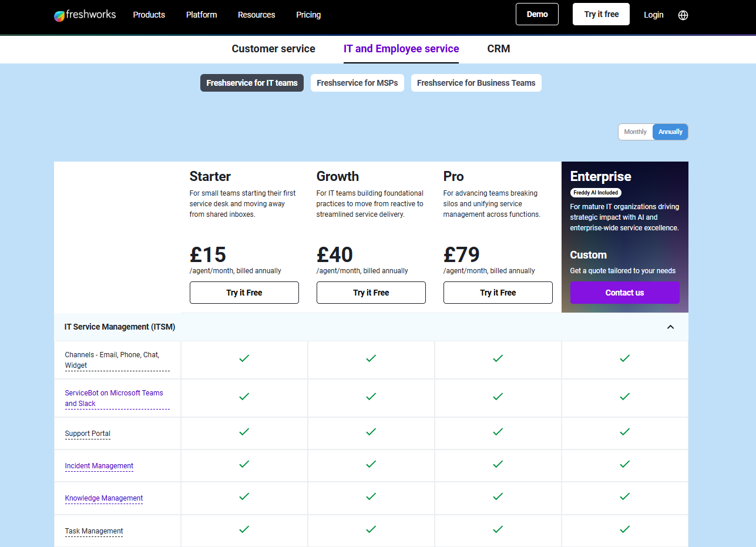The image size is (756, 547).
Task: Open the Knowledge Management link
Action: [x=104, y=498]
